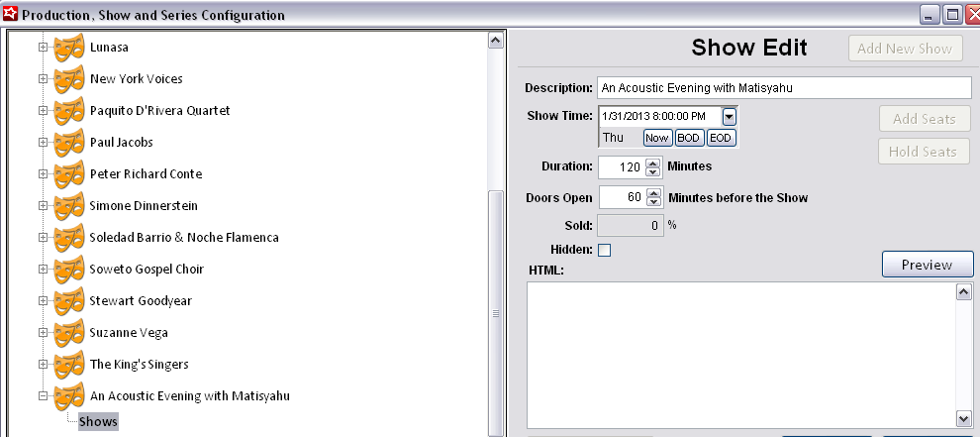Viewport: 980px width, 437px height.
Task: Click the mask icon next to Lunasa
Action: [x=68, y=48]
